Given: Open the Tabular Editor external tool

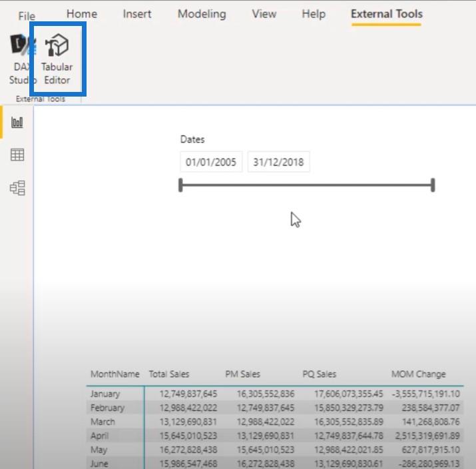Looking at the screenshot, I should [57, 60].
